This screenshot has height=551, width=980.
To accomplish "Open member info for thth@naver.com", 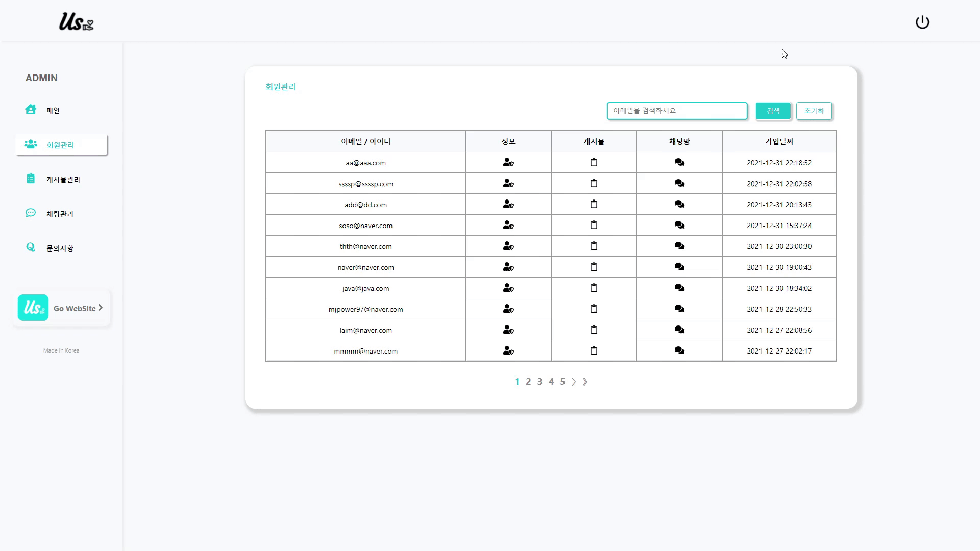I will click(x=508, y=246).
